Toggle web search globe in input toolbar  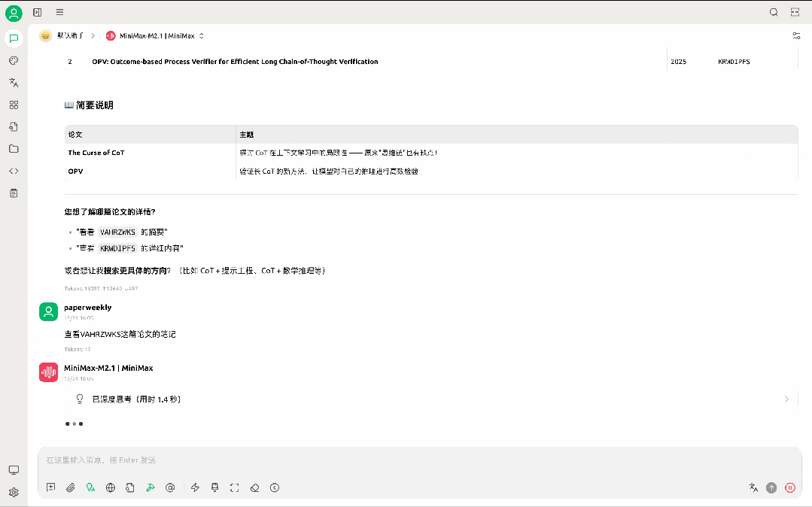coord(111,487)
